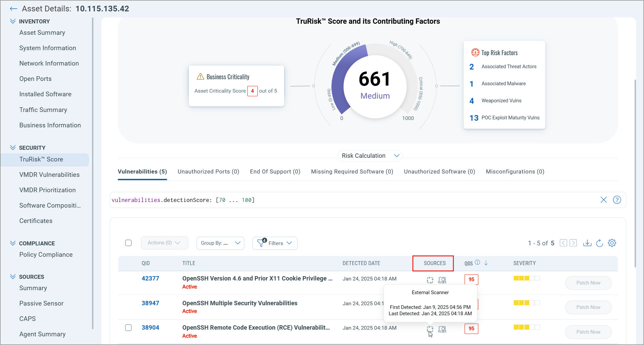This screenshot has height=345, width=644.
Task: Open Certificates in sidebar
Action: [x=36, y=221]
